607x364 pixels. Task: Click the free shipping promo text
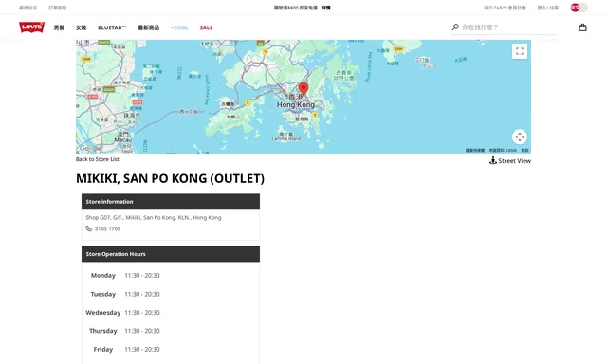click(296, 8)
